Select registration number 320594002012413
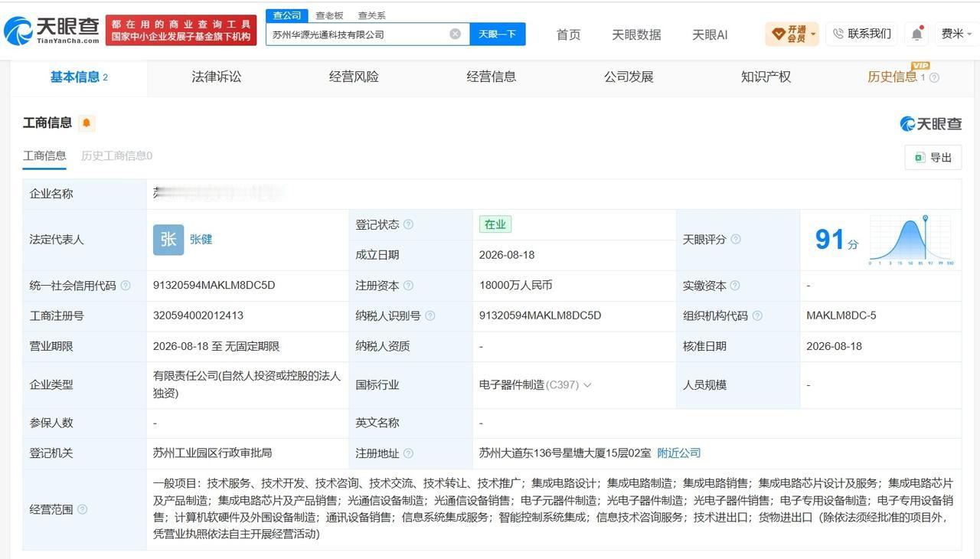This screenshot has width=980, height=559. [x=198, y=315]
